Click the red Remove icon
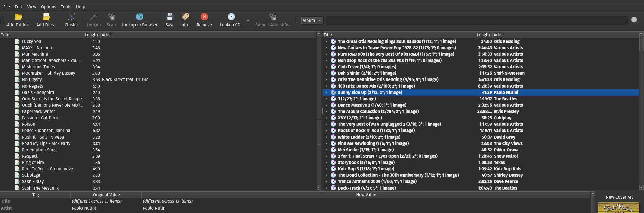 point(204,17)
